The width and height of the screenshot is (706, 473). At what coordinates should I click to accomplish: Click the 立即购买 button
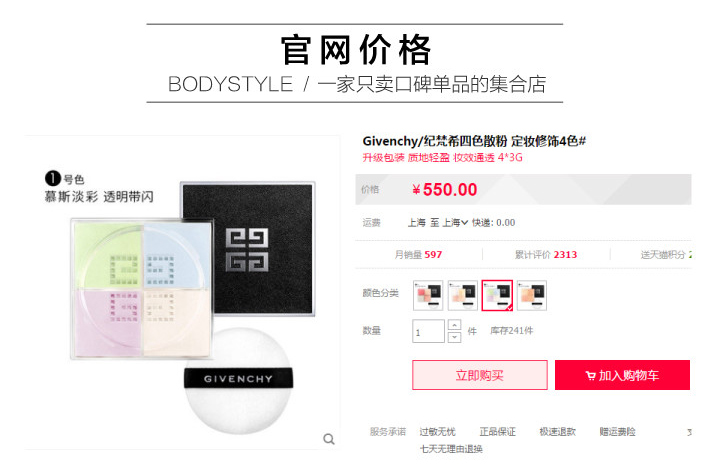(x=480, y=375)
